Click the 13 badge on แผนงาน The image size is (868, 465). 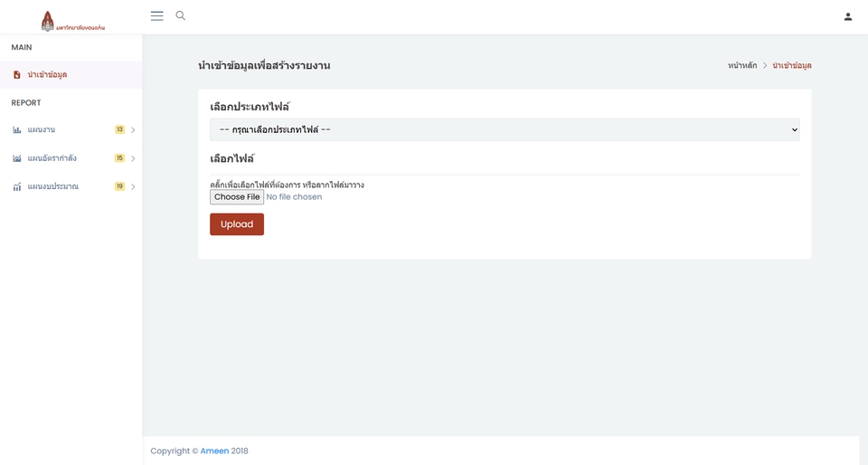[x=119, y=130]
